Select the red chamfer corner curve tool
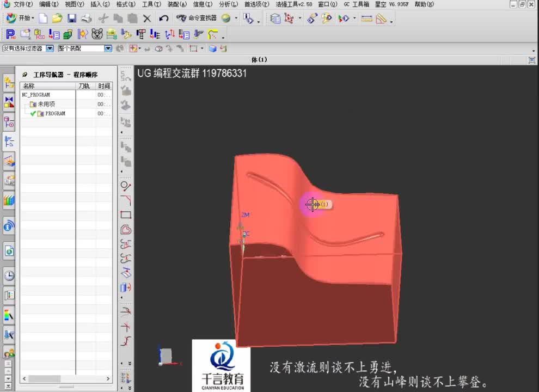 click(126, 200)
